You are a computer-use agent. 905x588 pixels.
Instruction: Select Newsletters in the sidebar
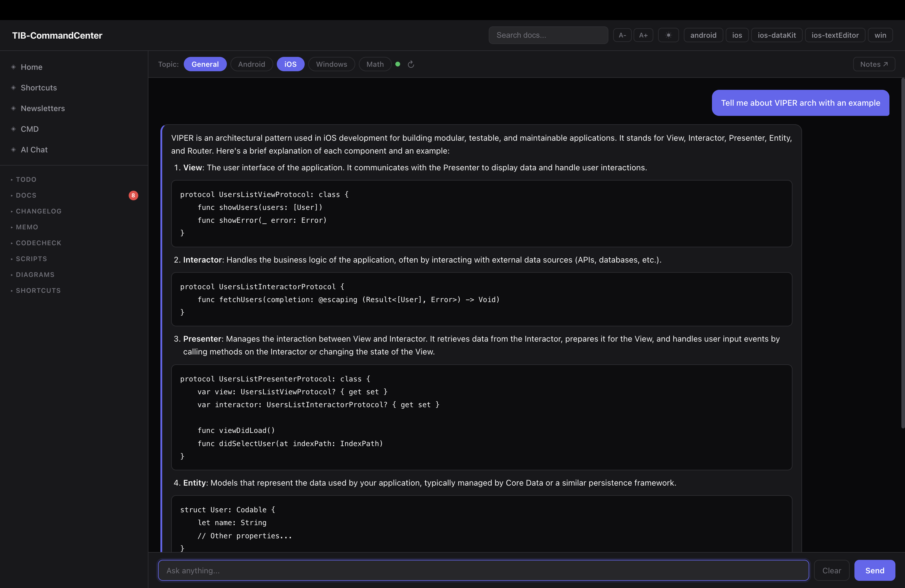tap(42, 108)
